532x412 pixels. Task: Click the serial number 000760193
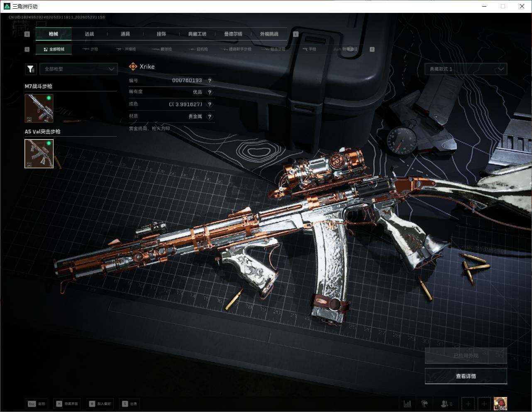click(187, 81)
